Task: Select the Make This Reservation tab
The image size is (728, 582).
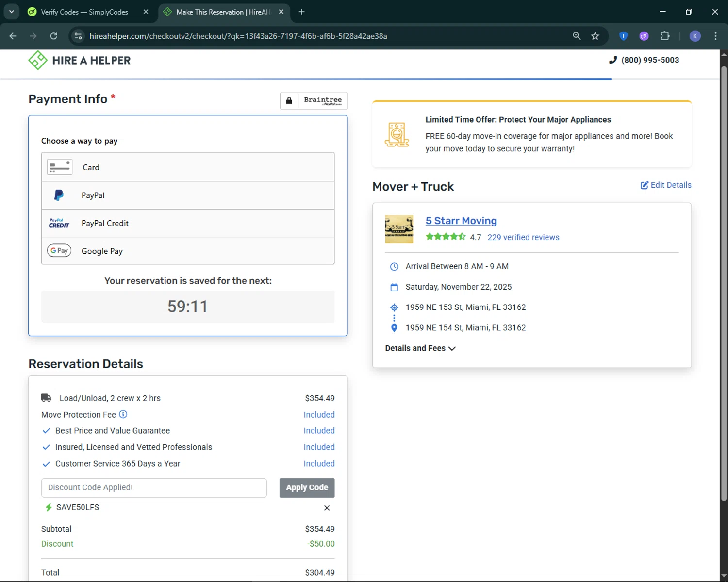Action: tap(223, 12)
